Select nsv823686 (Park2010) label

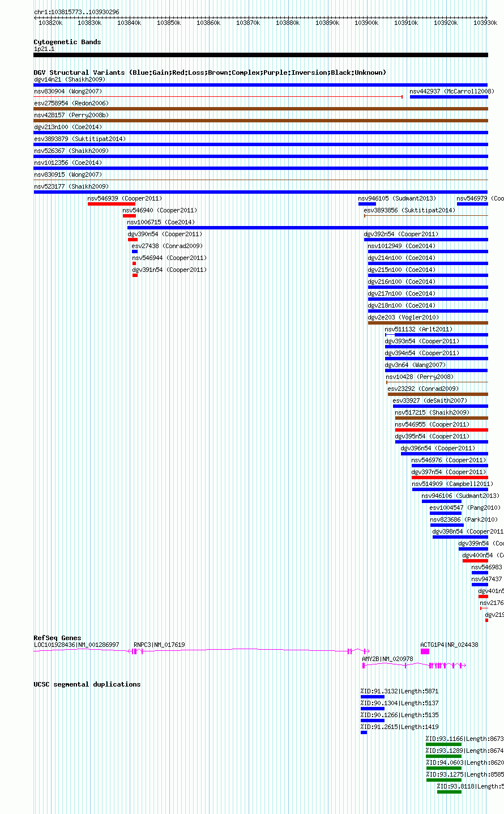pyautogui.click(x=464, y=519)
